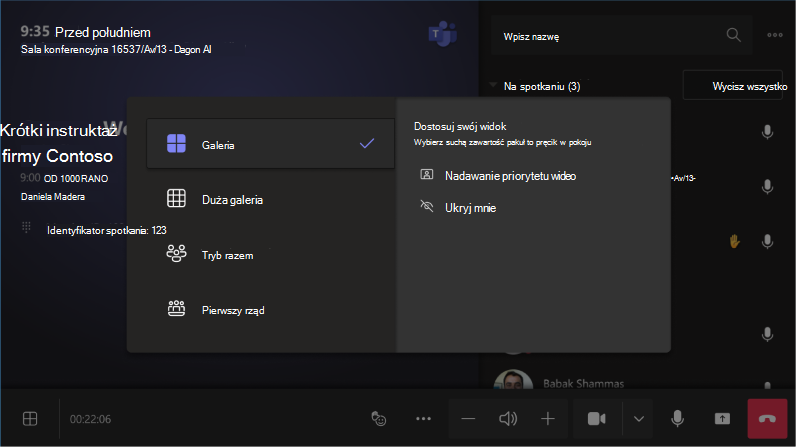The width and height of the screenshot is (796, 447).
Task: Toggle first participant's microphone icon
Action: [768, 132]
